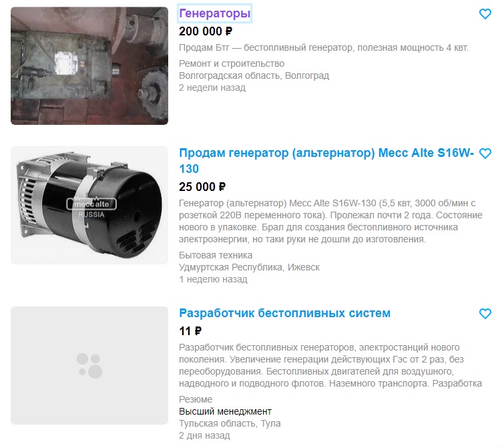
Task: Click the 11 ₽ price
Action: tap(190, 331)
